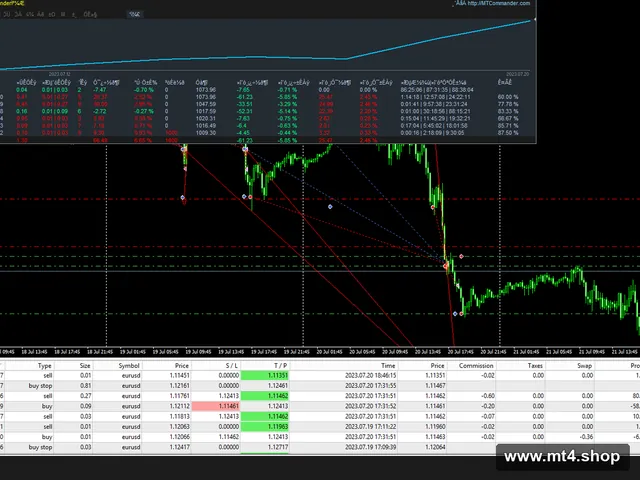Click the win rate 60.00 % in the stats panel
The image size is (640, 480).
tap(508, 97)
